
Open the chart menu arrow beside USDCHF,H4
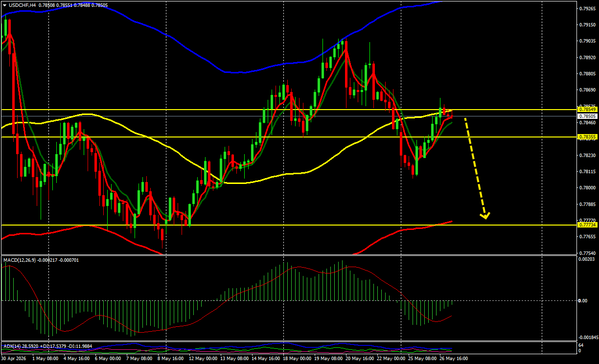click(5, 5)
